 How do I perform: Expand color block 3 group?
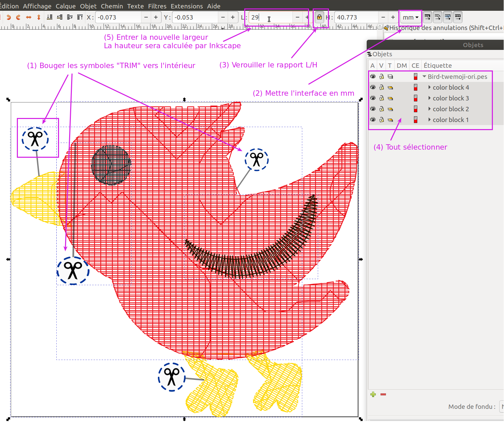429,98
